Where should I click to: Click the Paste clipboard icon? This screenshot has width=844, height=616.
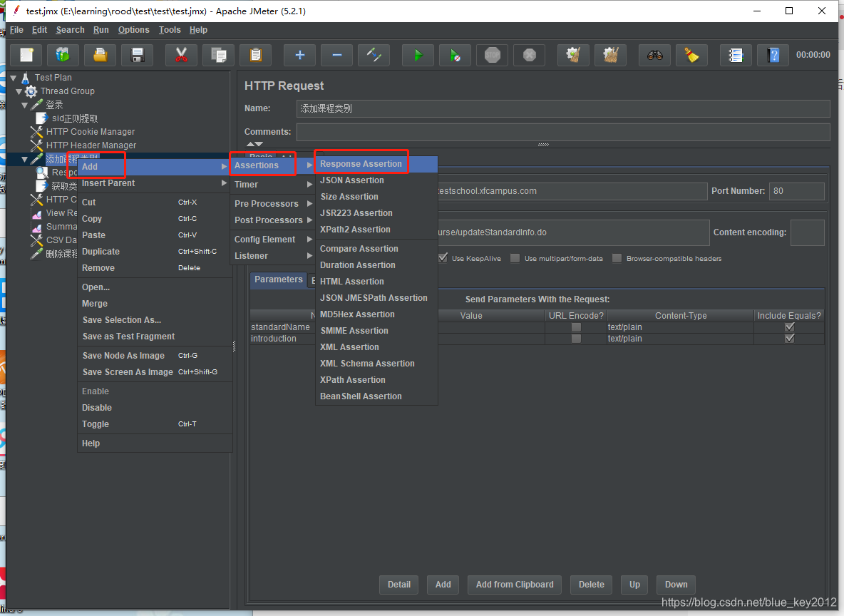(x=256, y=55)
